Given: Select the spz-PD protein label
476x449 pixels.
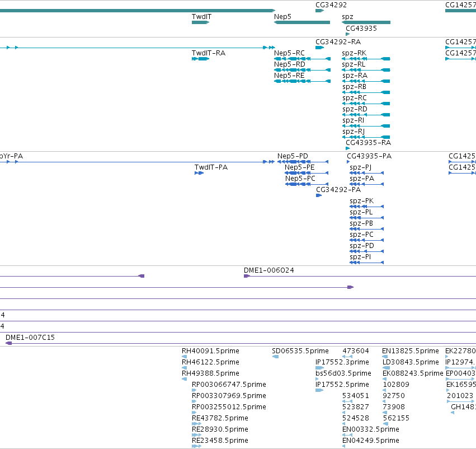Looking at the screenshot, I should pyautogui.click(x=362, y=246).
